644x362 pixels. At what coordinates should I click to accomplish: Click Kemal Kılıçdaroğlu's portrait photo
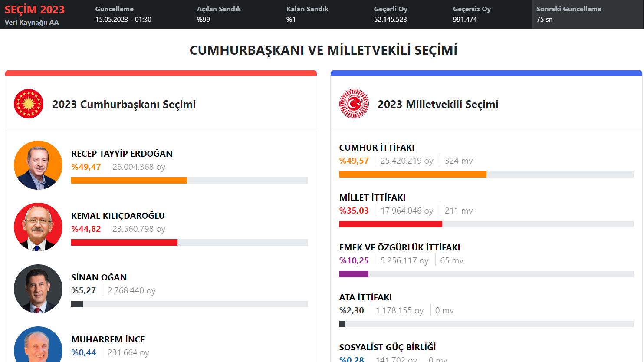pos(38,227)
